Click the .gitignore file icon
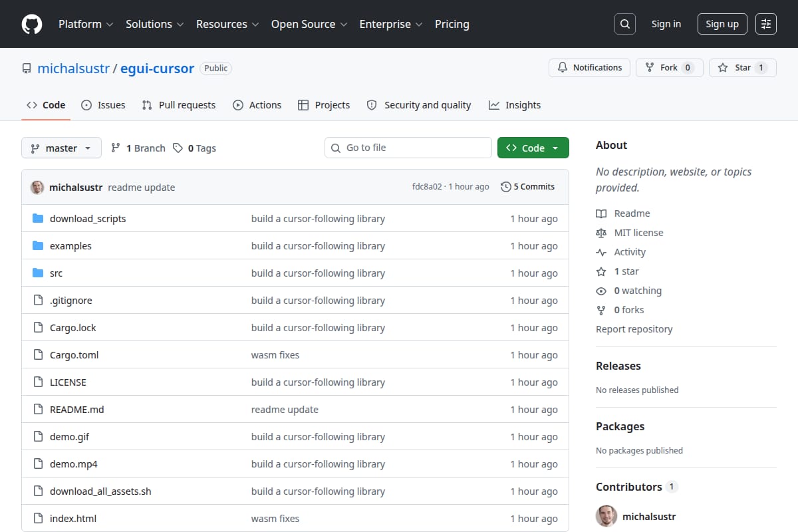Viewport: 798px width, 532px height. click(38, 301)
